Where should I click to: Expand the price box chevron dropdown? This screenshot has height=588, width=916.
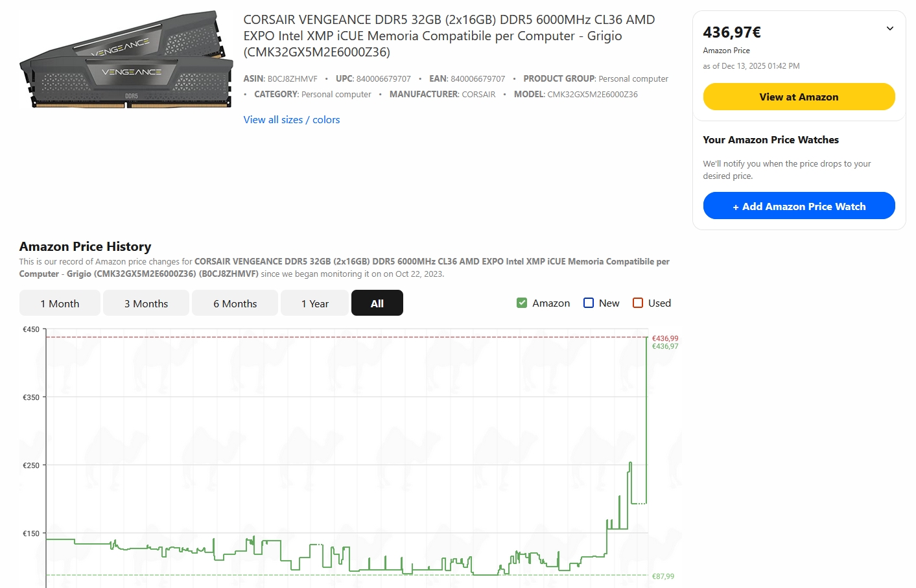[890, 29]
